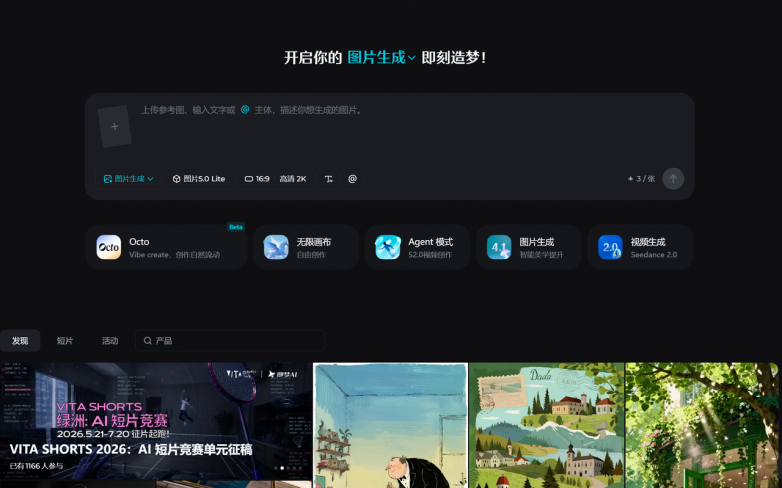Click the @ mention button in toolbar
The image size is (782, 488).
click(x=353, y=179)
